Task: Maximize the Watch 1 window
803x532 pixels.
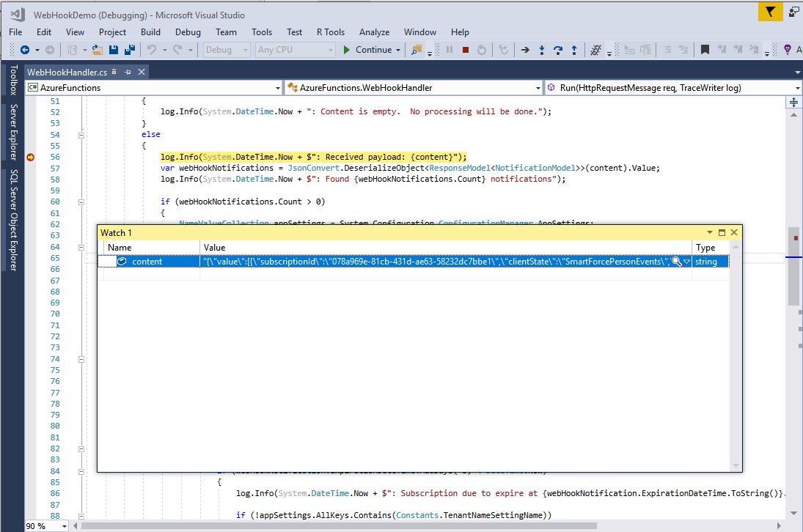Action: [x=722, y=232]
